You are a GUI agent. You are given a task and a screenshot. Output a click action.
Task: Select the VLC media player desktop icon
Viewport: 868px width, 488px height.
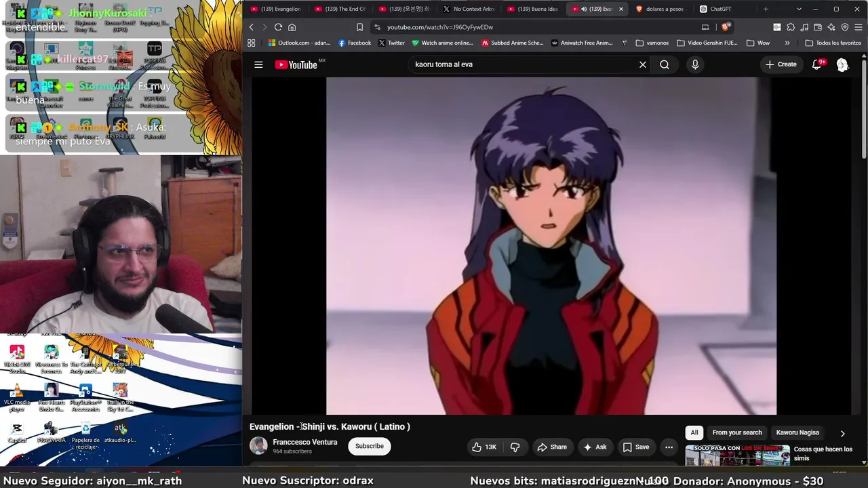[17, 398]
